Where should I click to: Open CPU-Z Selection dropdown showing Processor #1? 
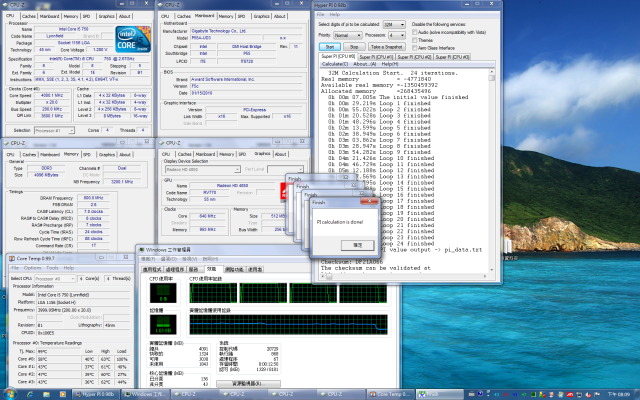[54, 130]
